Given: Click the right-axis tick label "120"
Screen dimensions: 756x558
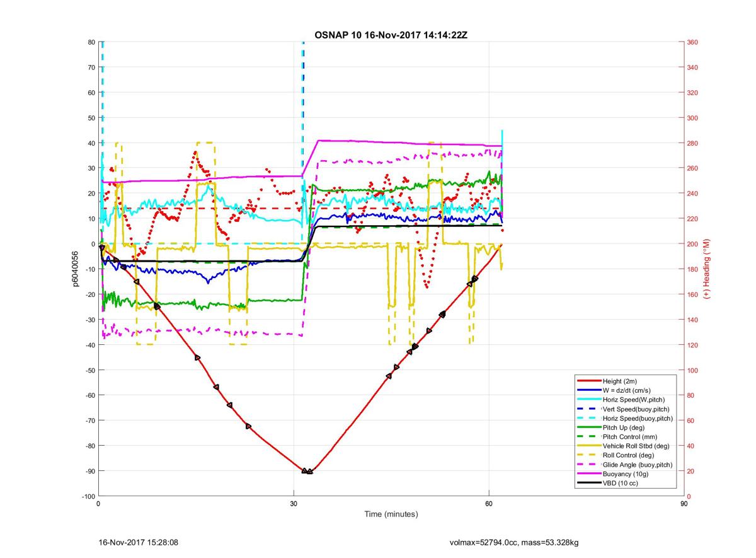Looking at the screenshot, I should point(694,345).
